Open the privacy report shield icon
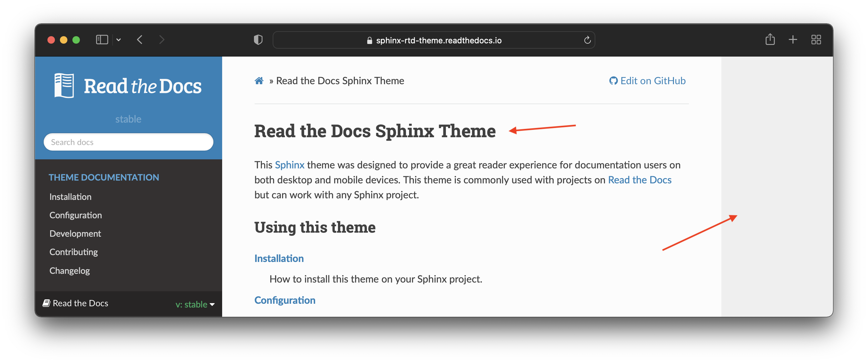 258,40
